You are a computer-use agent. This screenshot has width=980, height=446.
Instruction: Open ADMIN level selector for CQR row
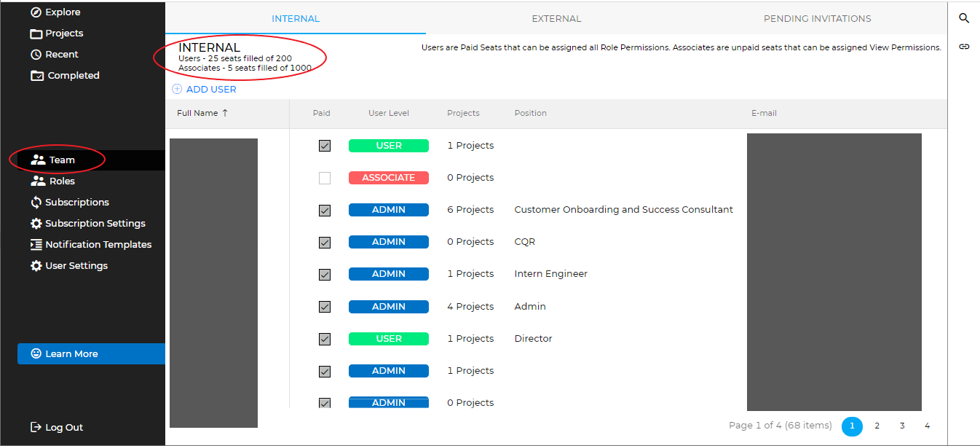(388, 242)
